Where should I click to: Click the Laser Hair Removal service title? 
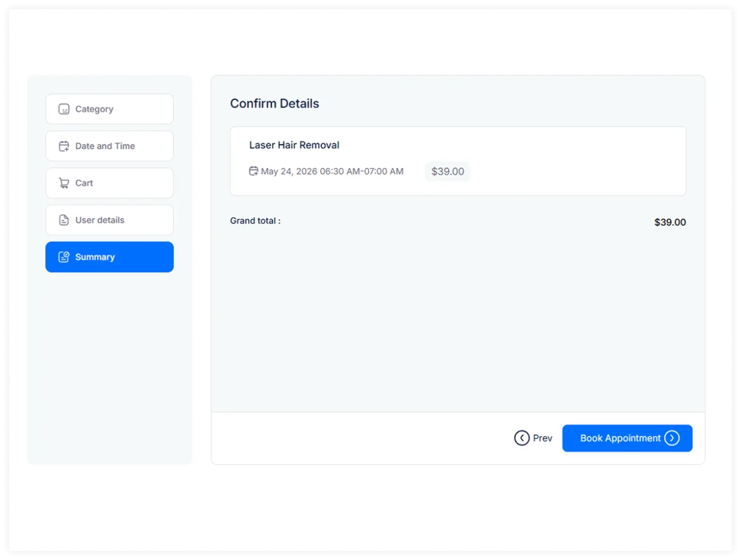pyautogui.click(x=295, y=145)
